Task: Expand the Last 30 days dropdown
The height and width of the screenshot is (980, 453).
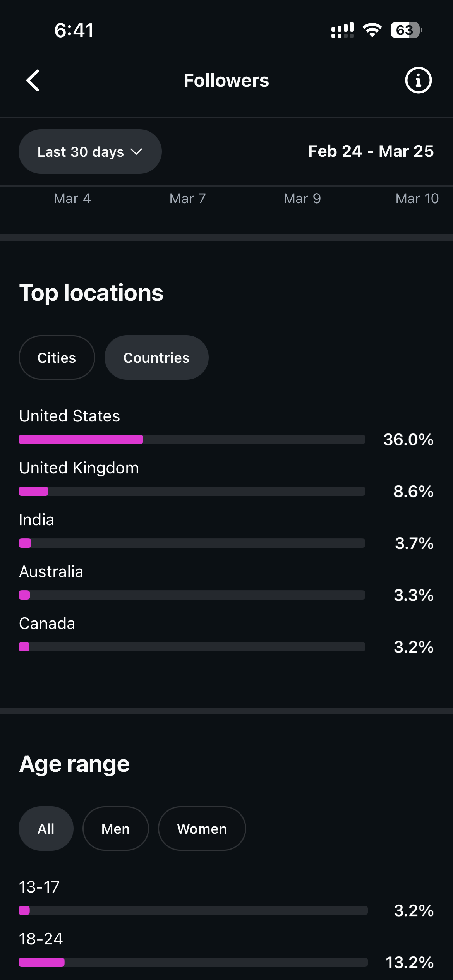Action: pyautogui.click(x=90, y=152)
